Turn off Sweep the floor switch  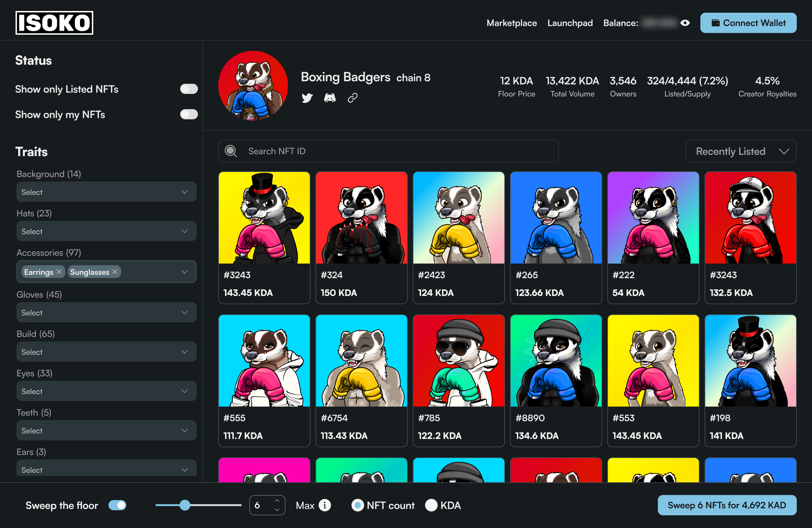click(x=117, y=505)
